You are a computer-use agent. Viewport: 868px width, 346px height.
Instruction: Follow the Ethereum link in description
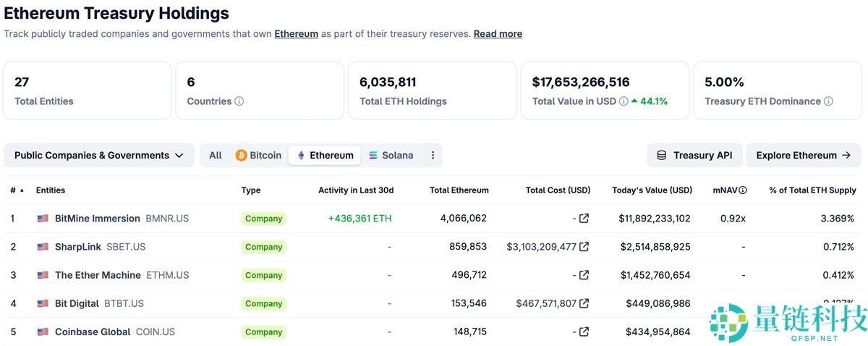[296, 34]
